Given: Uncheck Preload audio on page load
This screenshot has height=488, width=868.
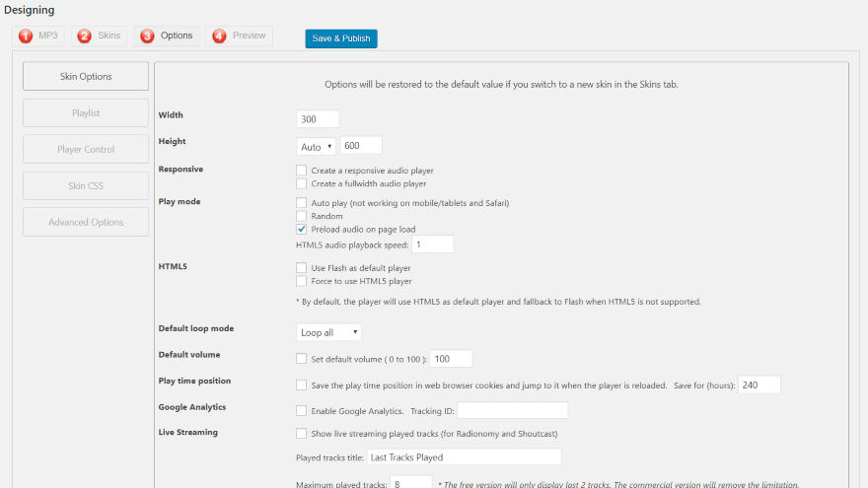Looking at the screenshot, I should tap(302, 229).
